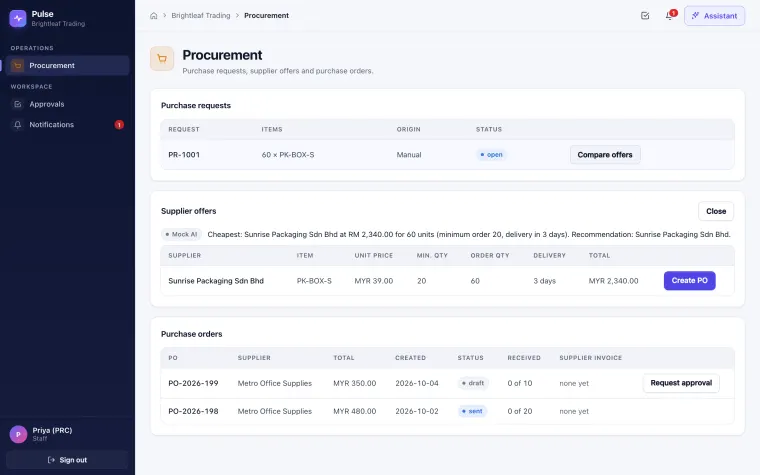Image resolution: width=760 pixels, height=475 pixels.
Task: Select the Sunrise Packaging Sdn Bhd supplier cell
Action: [216, 281]
